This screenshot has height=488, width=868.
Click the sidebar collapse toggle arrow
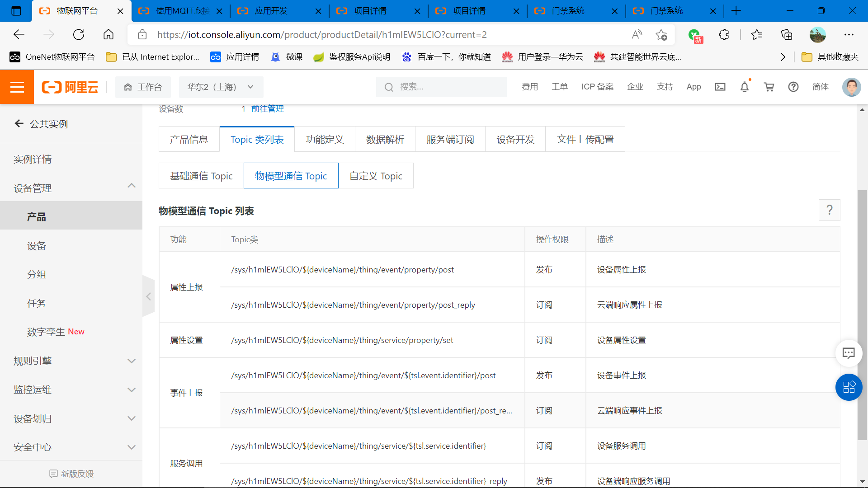(x=149, y=296)
